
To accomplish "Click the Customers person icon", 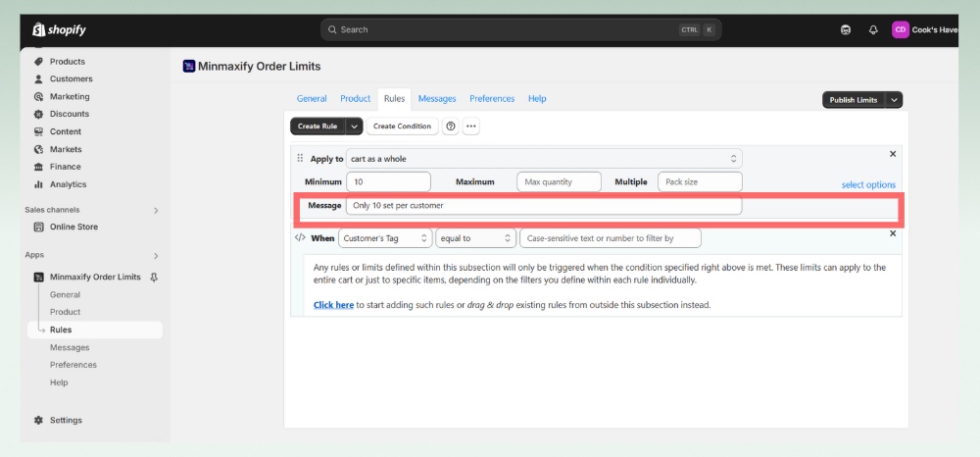I will (38, 78).
